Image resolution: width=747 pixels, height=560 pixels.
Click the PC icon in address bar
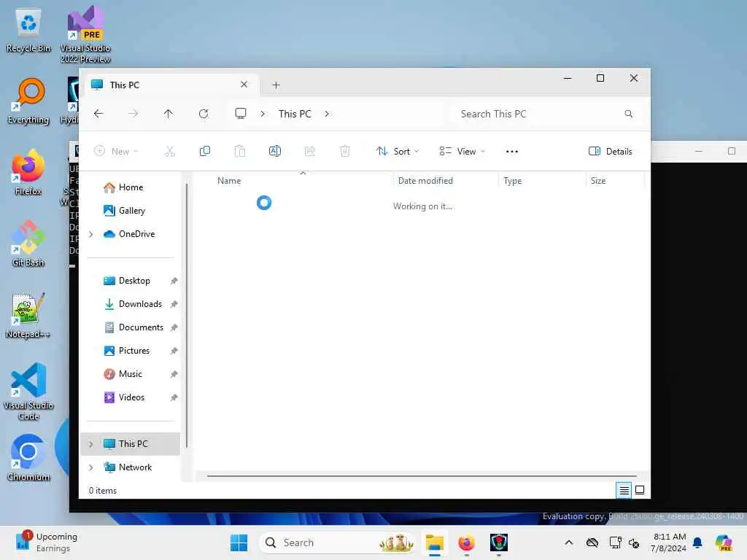pos(241,113)
